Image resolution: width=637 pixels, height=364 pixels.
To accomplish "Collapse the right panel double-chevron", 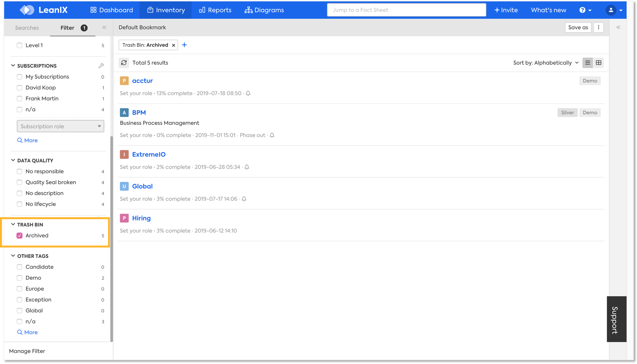I will (x=618, y=27).
